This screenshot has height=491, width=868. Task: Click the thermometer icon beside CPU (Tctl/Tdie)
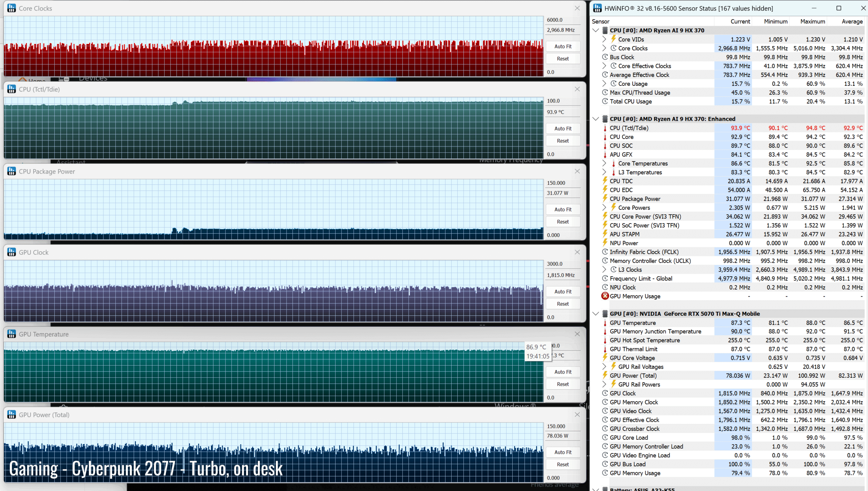pos(605,128)
